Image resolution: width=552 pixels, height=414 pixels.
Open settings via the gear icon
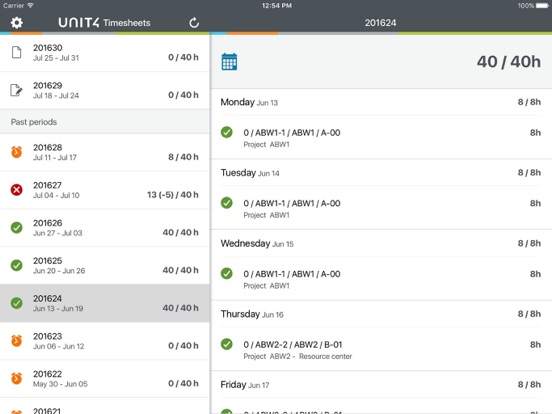17,23
